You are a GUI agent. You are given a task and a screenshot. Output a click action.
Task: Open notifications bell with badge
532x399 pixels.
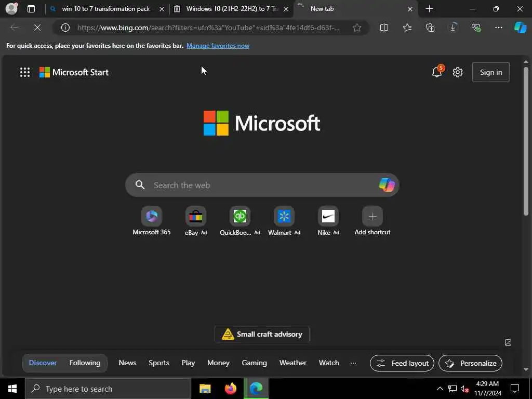coord(437,72)
